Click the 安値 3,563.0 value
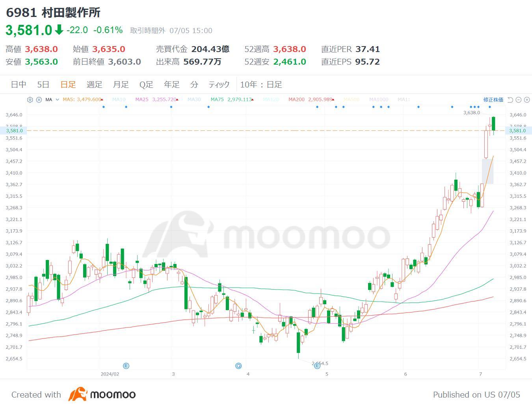Screen dimensions: 532x409 tap(41, 62)
